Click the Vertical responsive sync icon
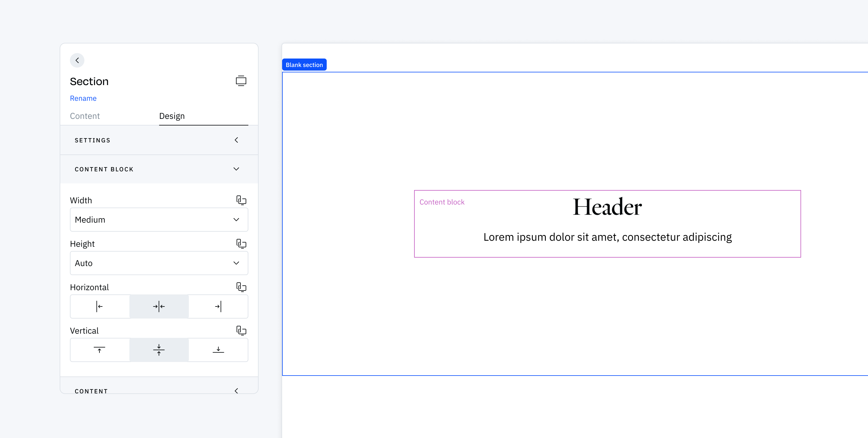The height and width of the screenshot is (438, 868). 241,330
